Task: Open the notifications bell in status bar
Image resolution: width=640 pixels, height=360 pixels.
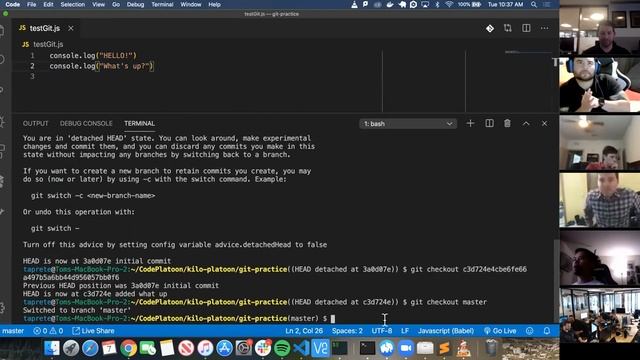Action: tap(547, 331)
